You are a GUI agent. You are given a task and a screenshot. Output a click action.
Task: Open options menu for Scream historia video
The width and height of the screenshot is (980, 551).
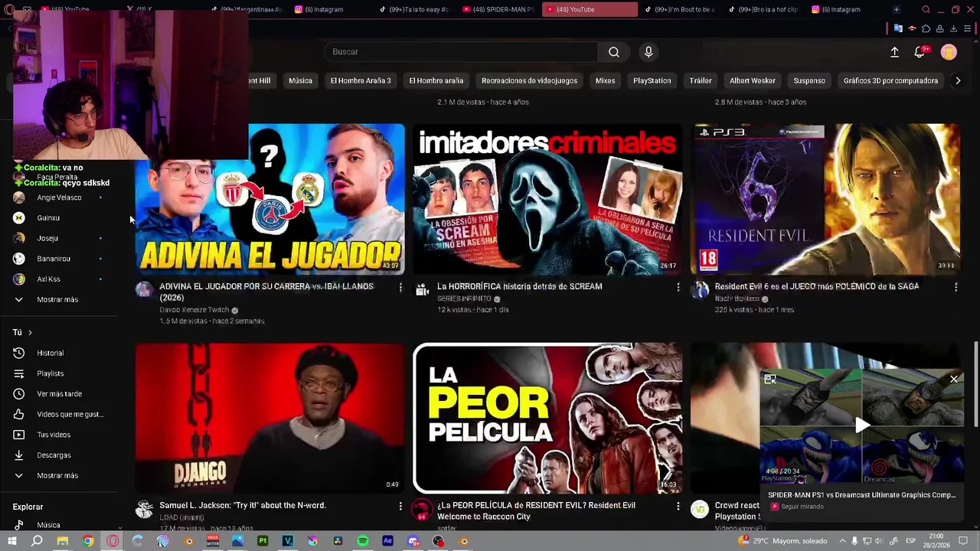coord(678,287)
